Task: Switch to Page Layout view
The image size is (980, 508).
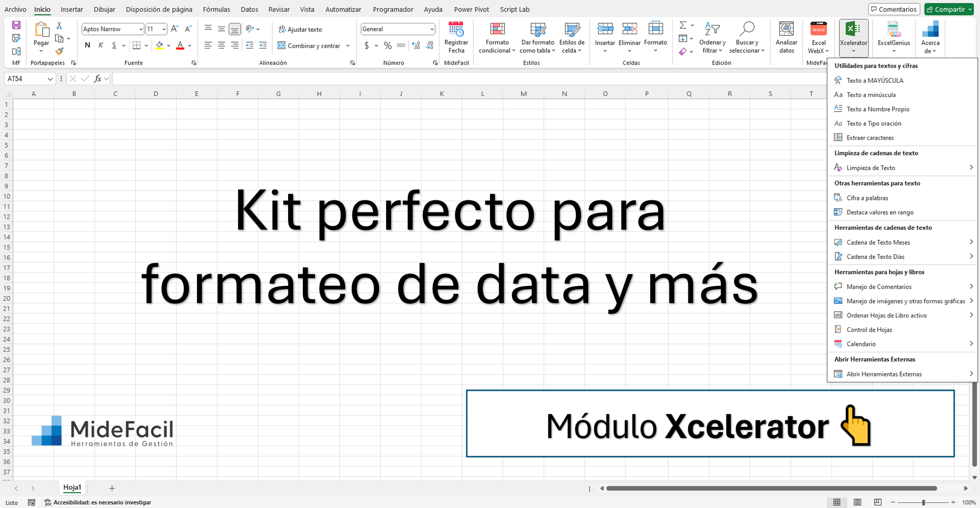Action: point(857,502)
